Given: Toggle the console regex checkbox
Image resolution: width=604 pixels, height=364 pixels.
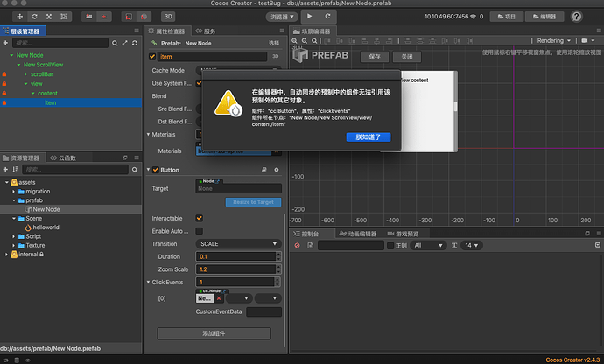Looking at the screenshot, I should click(390, 246).
